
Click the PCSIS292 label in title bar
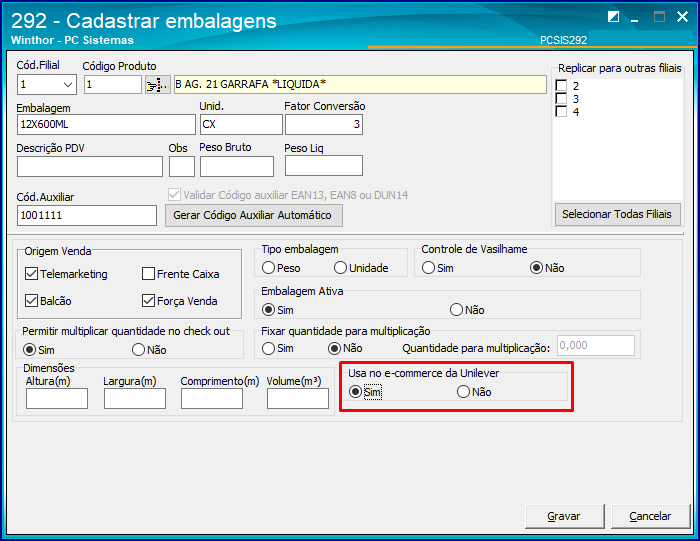563,40
